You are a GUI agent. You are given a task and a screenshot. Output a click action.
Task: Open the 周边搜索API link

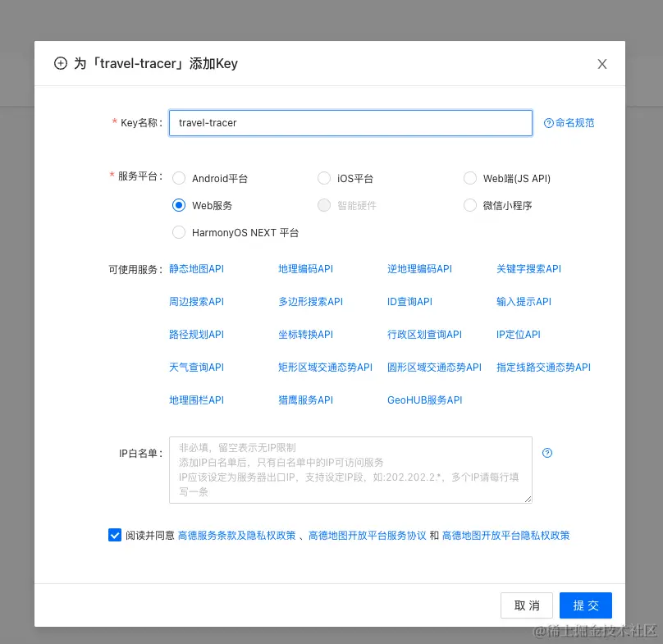pyautogui.click(x=197, y=302)
